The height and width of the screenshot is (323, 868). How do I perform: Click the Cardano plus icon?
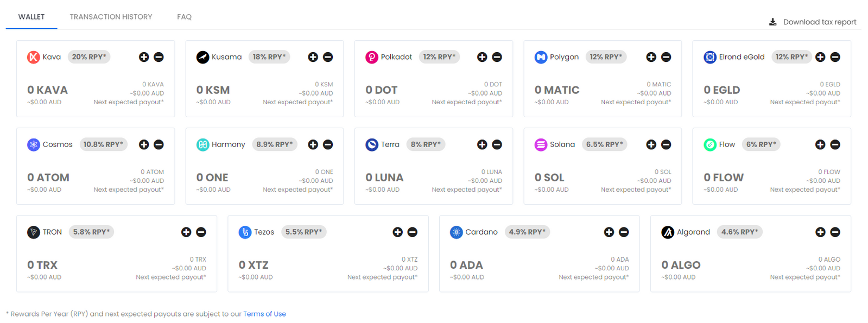click(609, 232)
